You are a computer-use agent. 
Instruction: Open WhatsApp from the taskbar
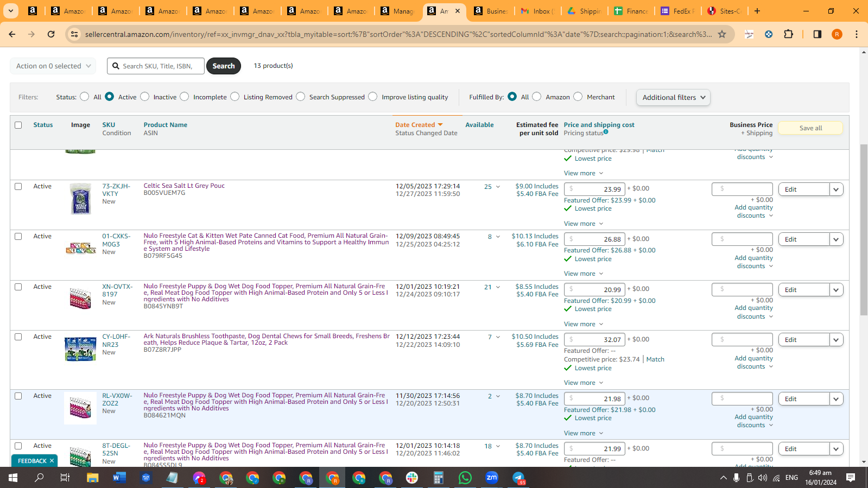(465, 478)
